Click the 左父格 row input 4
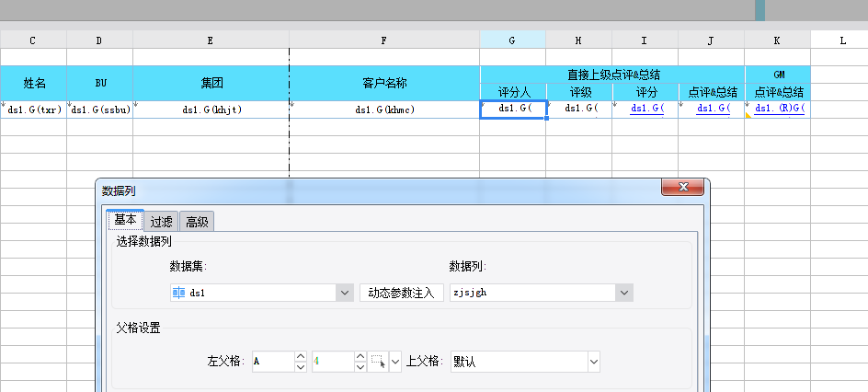The width and height of the screenshot is (868, 392). (333, 362)
